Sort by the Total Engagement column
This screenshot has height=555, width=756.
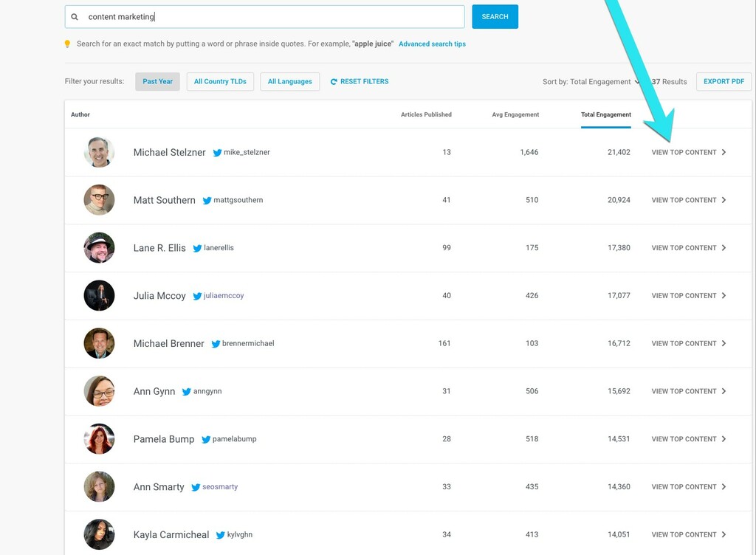pyautogui.click(x=605, y=115)
